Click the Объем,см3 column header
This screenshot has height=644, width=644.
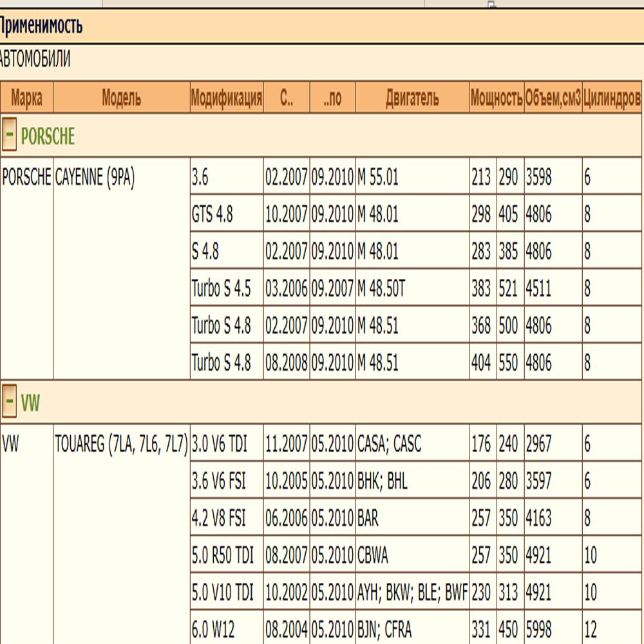tap(553, 98)
